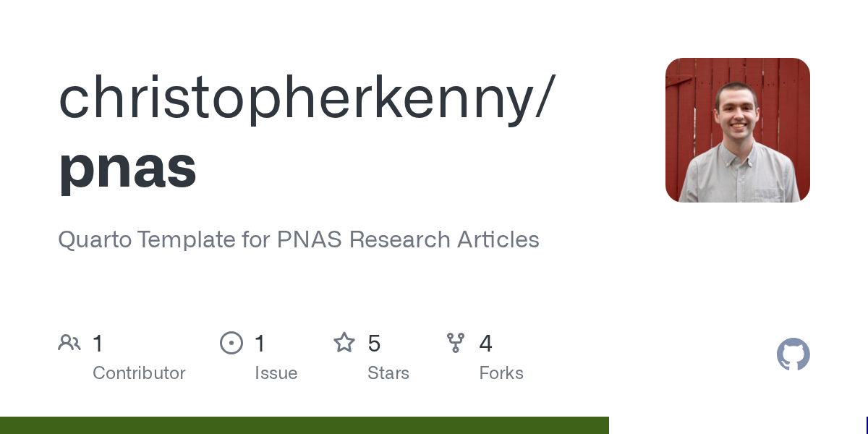Open the christopherkenny owner name
The width and height of the screenshot is (868, 434).
click(x=297, y=99)
